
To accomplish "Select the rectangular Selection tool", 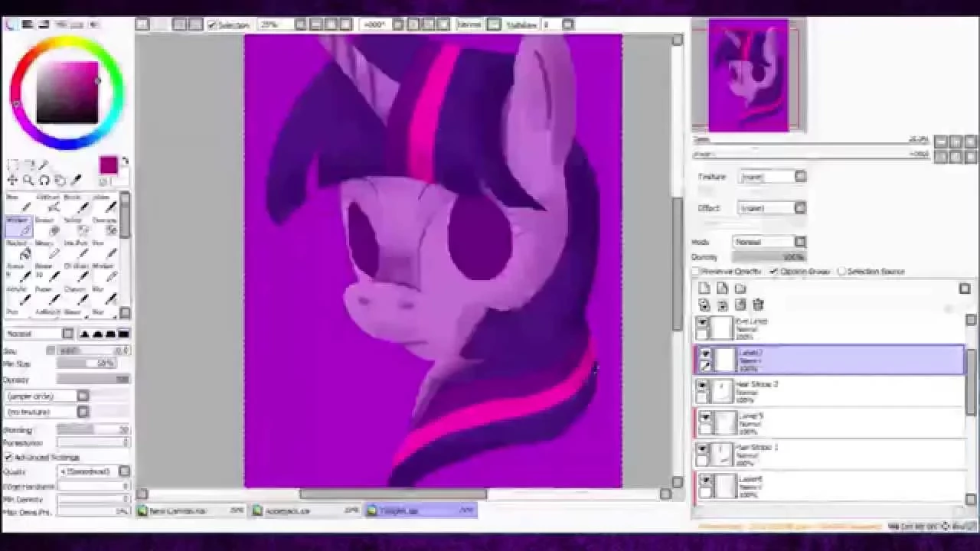I will tap(12, 165).
